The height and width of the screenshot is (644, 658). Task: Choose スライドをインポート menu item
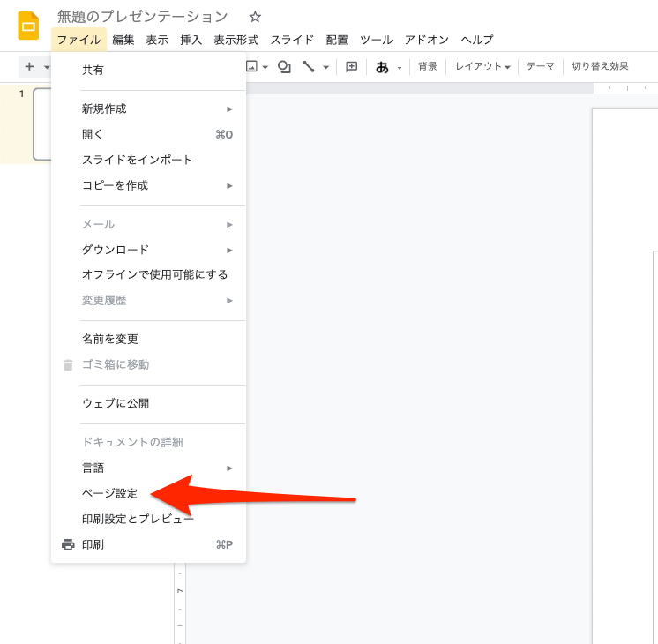148,160
